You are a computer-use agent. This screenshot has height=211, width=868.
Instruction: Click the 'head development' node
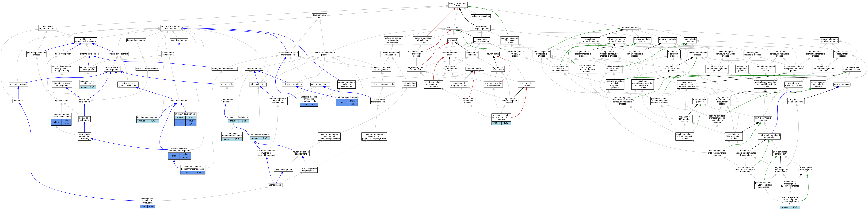tap(179, 40)
